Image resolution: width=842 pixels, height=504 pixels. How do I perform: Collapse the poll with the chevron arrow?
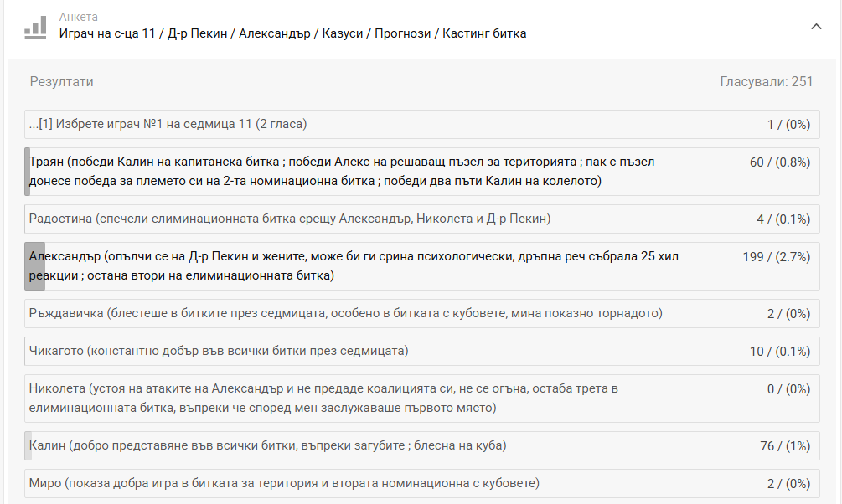(x=816, y=26)
